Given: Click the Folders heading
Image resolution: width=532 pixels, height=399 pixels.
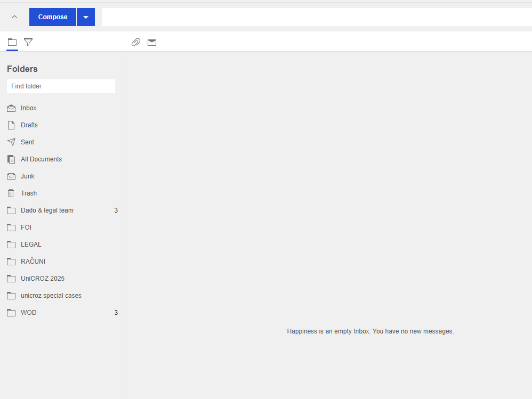Looking at the screenshot, I should click(22, 69).
